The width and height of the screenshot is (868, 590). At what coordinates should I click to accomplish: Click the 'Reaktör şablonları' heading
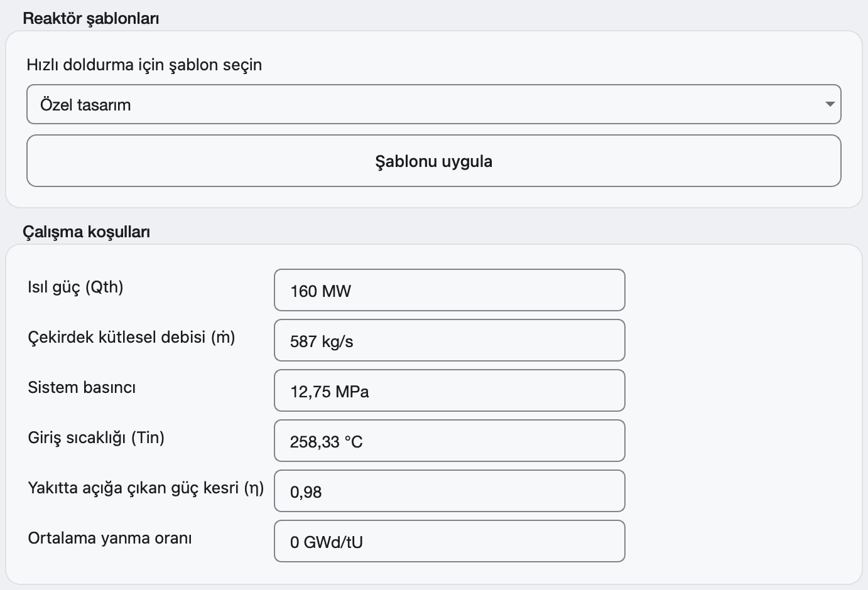pyautogui.click(x=91, y=18)
